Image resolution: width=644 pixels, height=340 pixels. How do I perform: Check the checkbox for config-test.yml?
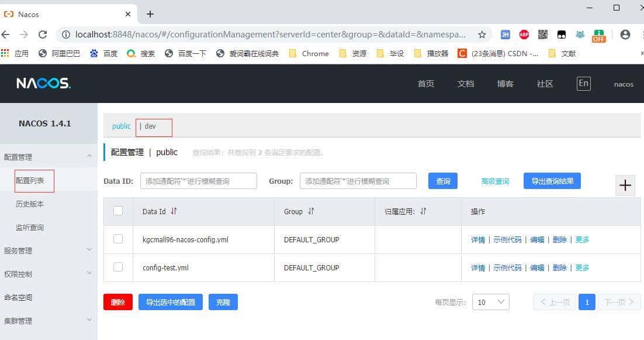(x=119, y=267)
